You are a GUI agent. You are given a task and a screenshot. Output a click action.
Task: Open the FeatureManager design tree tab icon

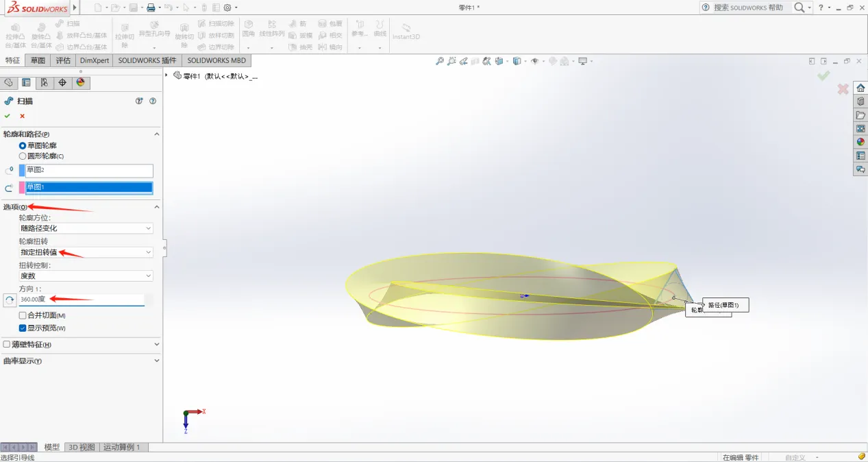(x=8, y=83)
